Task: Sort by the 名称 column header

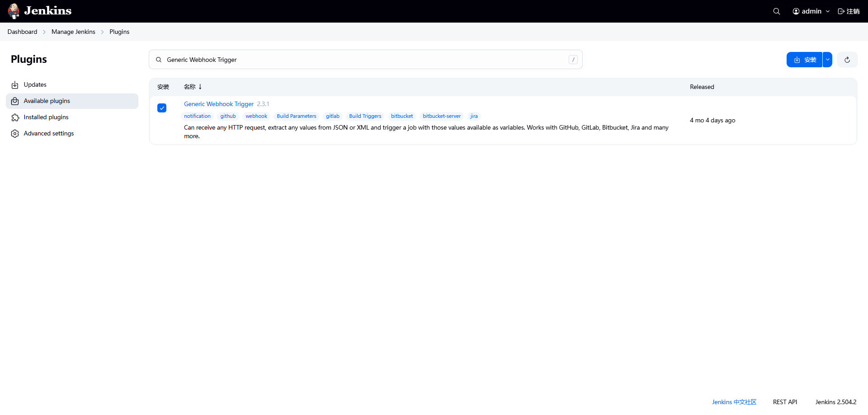Action: [193, 87]
